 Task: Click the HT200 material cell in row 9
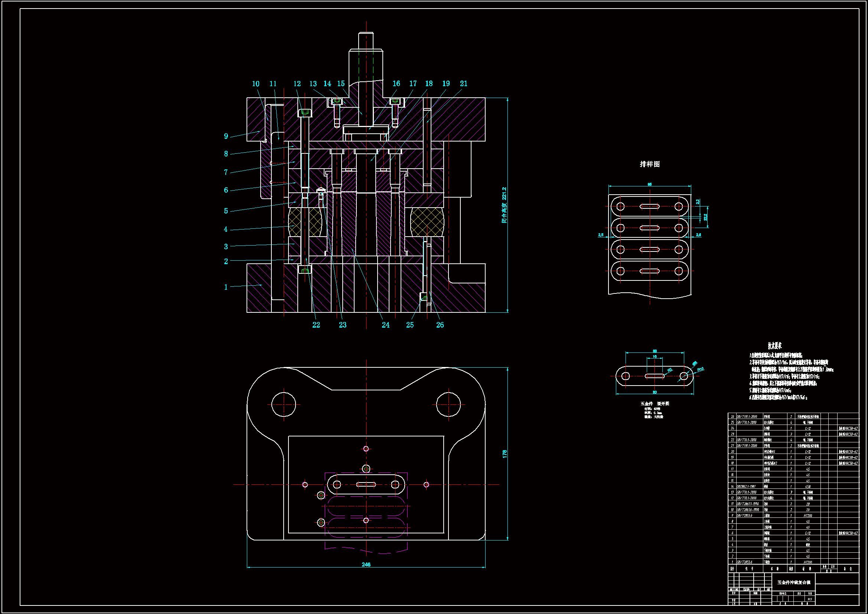click(x=807, y=516)
